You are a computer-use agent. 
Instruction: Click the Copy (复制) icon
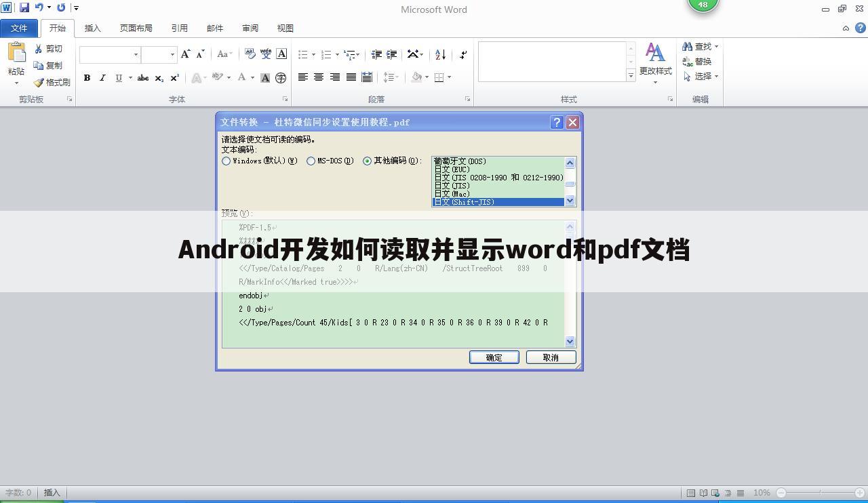click(39, 65)
